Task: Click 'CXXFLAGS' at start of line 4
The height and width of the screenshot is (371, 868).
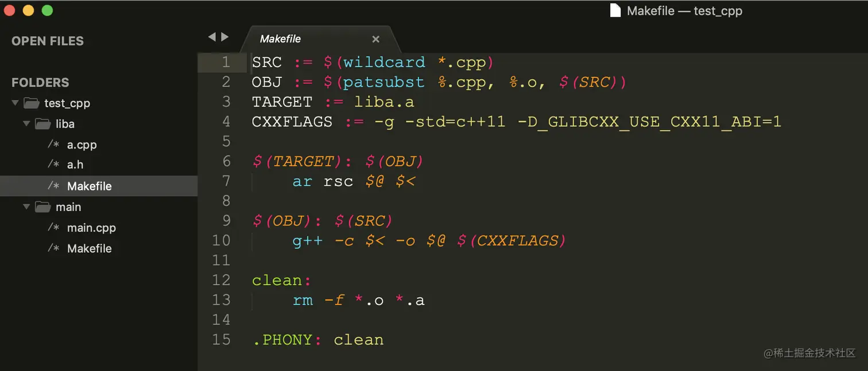Action: (x=292, y=122)
